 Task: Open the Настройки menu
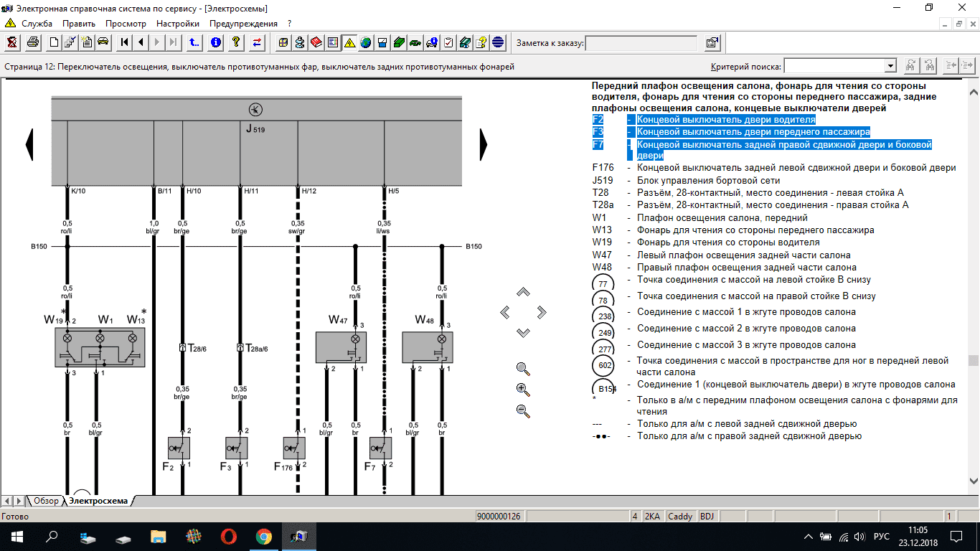[x=178, y=23]
